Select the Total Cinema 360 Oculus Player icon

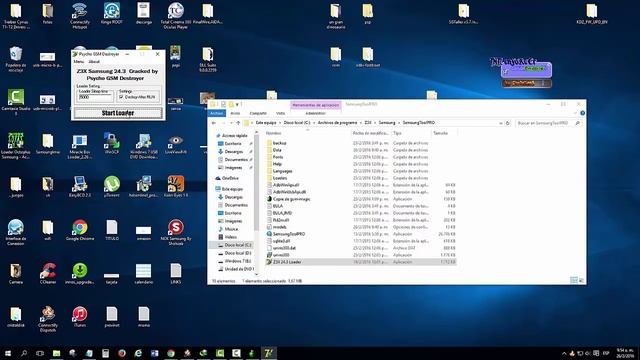pos(176,15)
